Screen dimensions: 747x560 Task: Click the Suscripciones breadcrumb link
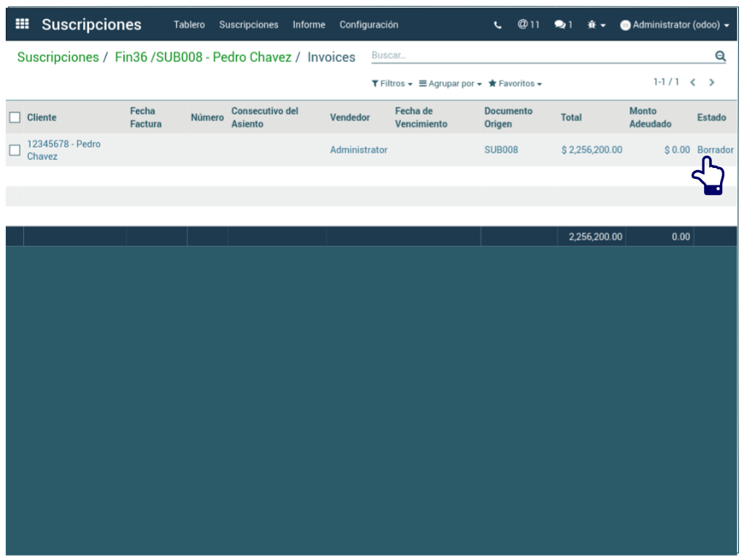pyautogui.click(x=58, y=57)
